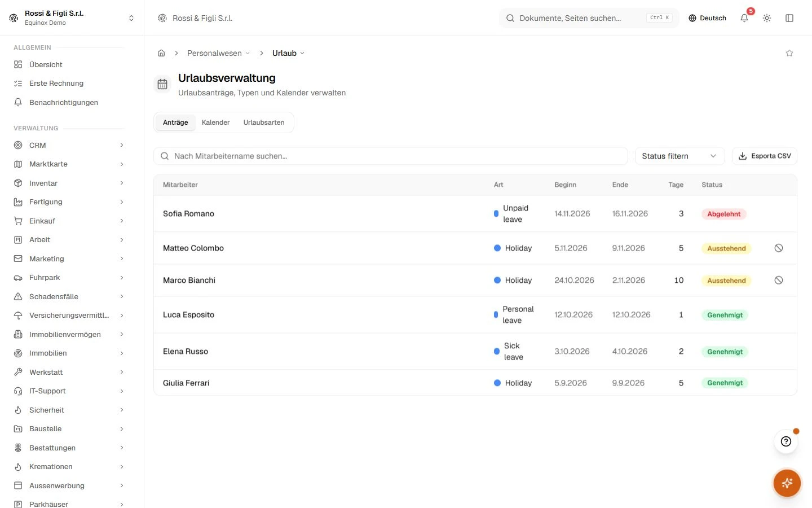The width and height of the screenshot is (812, 508).
Task: Click the Esporta CSV button
Action: (x=765, y=156)
